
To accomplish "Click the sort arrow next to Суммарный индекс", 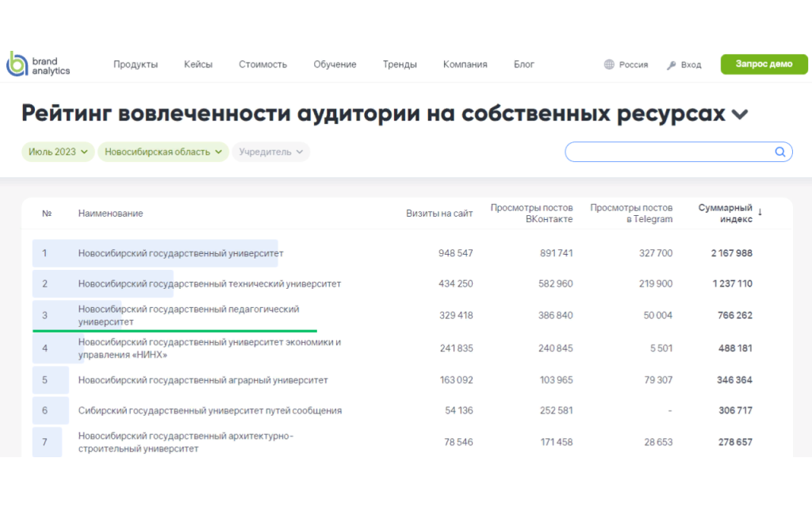I will (760, 212).
